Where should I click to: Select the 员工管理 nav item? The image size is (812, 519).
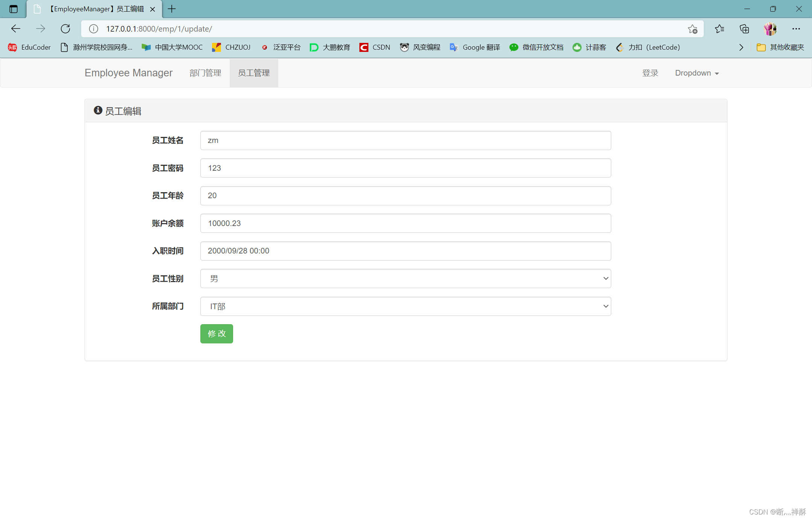(x=254, y=73)
